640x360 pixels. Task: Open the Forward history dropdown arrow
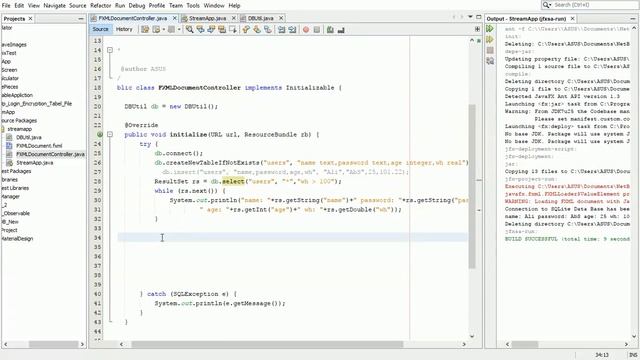[x=179, y=29]
